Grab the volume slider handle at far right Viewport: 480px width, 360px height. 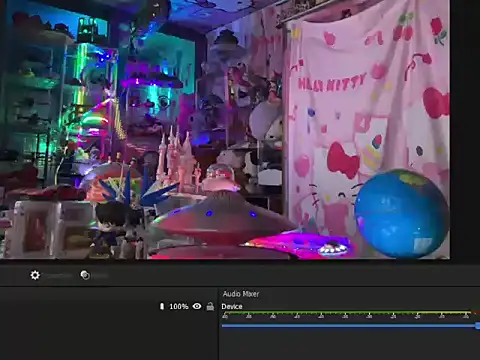(x=478, y=326)
